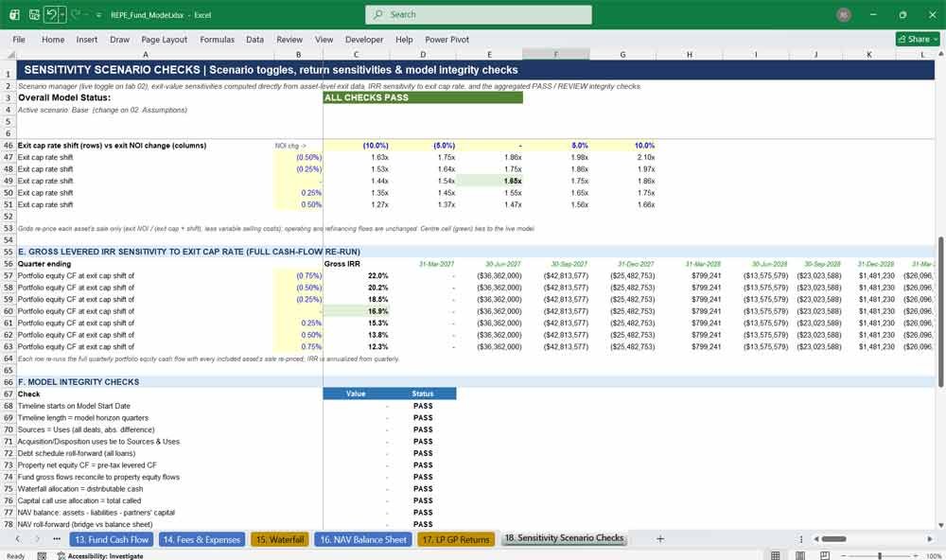Screen dimensions: 946x560
Task: Click 'F. MODEL INTEGRITY CHECKS' section header
Action: pos(79,382)
